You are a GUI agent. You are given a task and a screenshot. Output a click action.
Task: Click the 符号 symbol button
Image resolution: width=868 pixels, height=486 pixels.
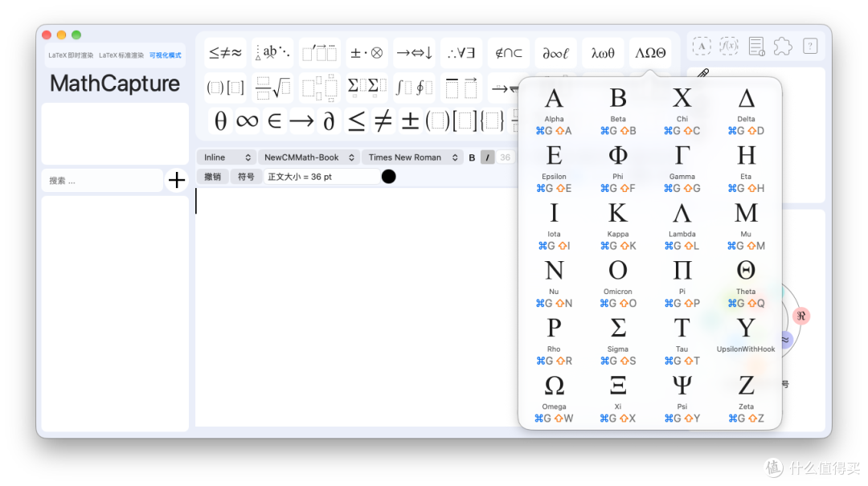(x=246, y=177)
